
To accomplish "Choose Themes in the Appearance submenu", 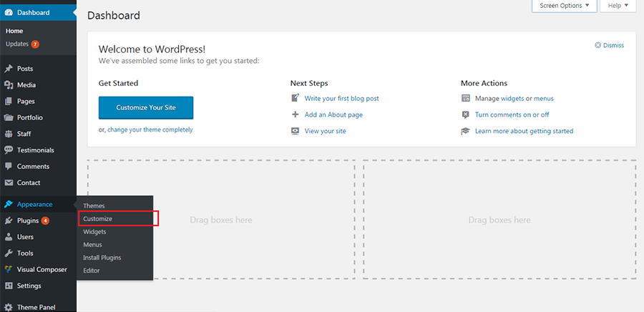I will 94,205.
